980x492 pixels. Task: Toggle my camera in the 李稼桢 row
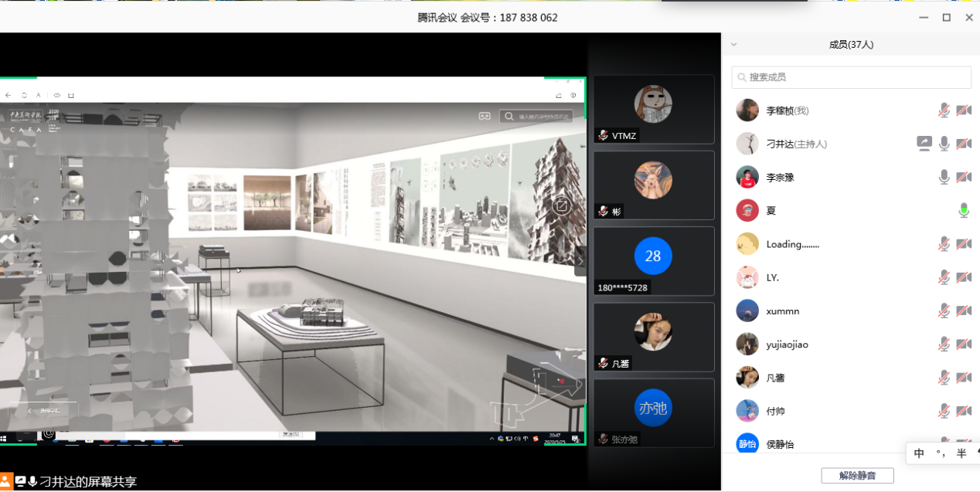coord(964,110)
